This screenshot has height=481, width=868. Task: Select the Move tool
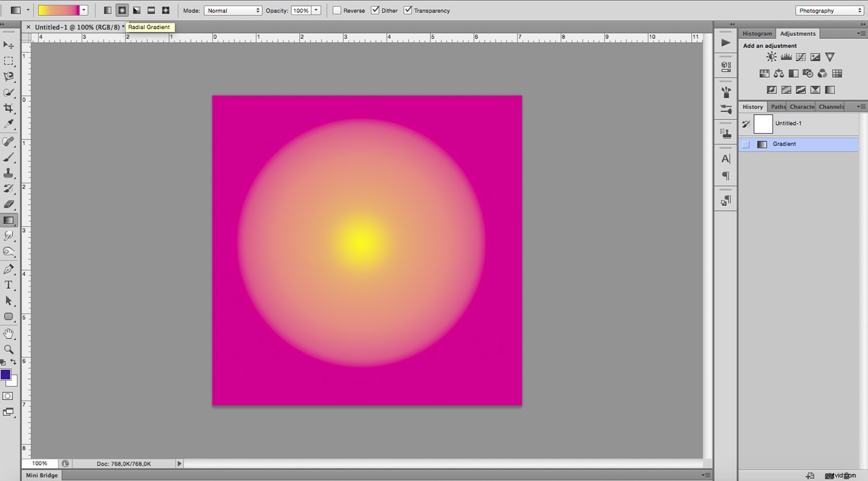[x=9, y=45]
